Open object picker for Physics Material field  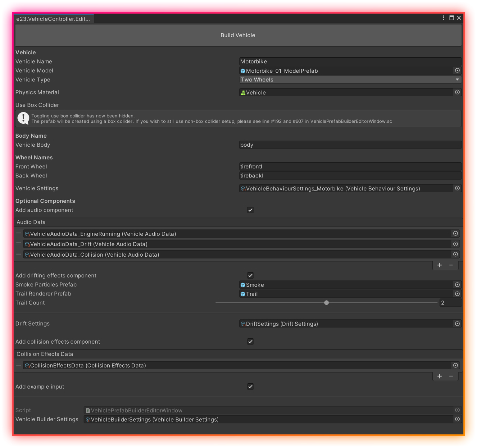click(457, 92)
